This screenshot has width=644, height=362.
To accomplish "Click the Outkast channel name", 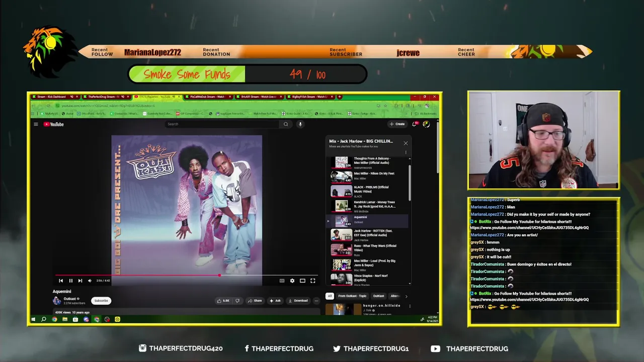I will [70, 299].
